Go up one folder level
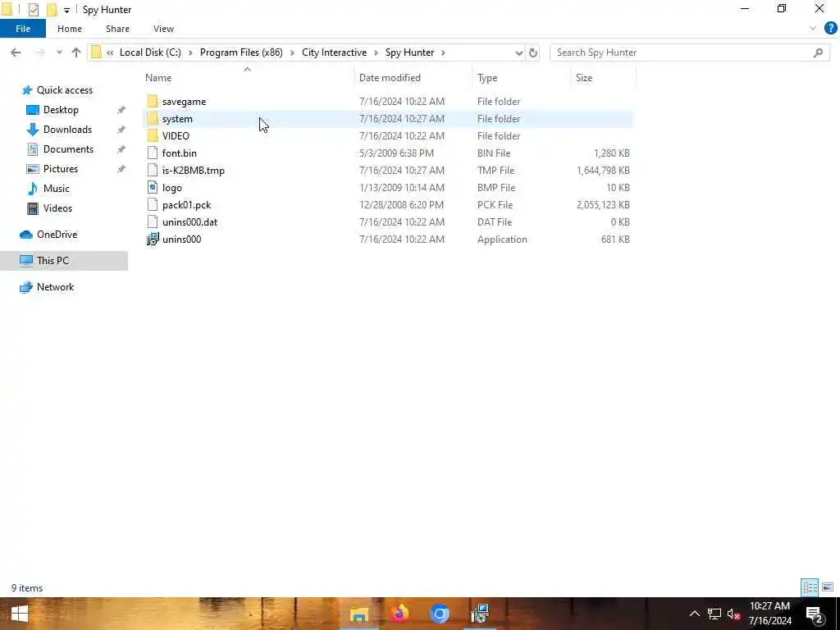This screenshot has width=840, height=630. click(76, 52)
